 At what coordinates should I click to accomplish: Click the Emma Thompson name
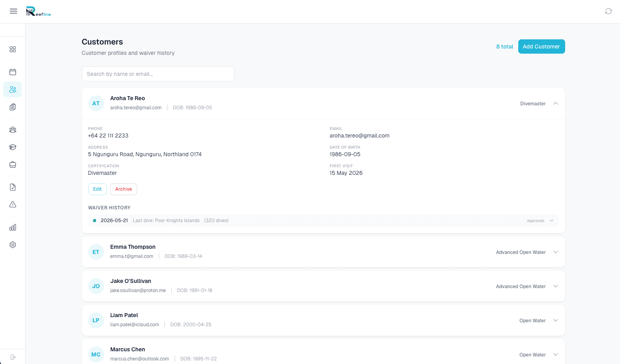click(133, 247)
